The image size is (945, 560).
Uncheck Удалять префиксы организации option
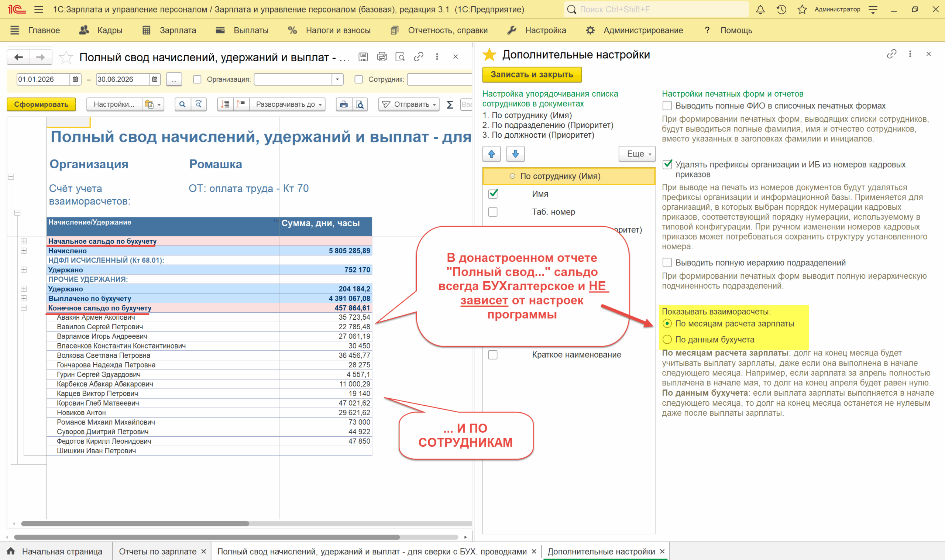(667, 165)
